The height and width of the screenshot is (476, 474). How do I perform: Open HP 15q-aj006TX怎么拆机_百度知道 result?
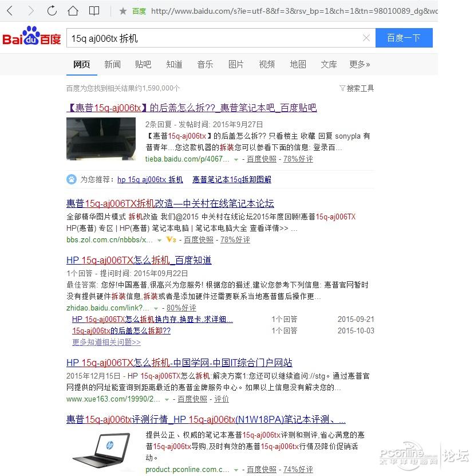pyautogui.click(x=139, y=260)
